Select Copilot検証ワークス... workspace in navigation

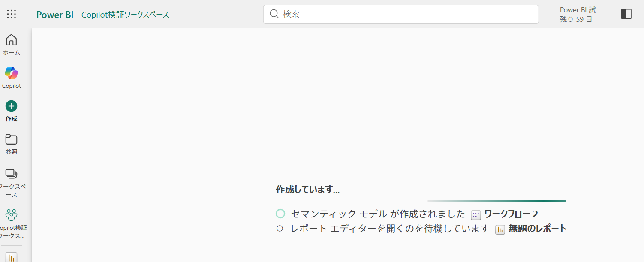(x=12, y=224)
